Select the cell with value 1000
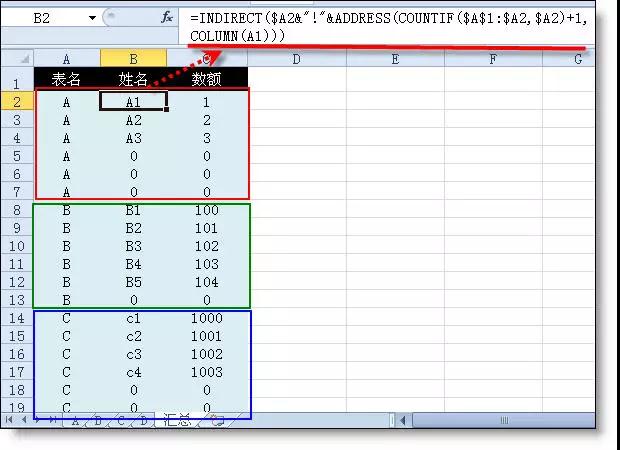Viewport: 620px width, 450px height. coord(206,318)
